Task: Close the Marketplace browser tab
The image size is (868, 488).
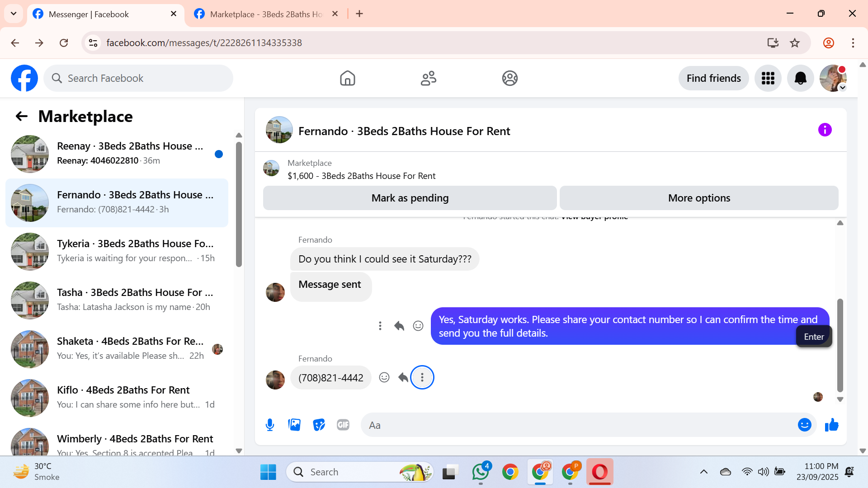Action: click(335, 14)
